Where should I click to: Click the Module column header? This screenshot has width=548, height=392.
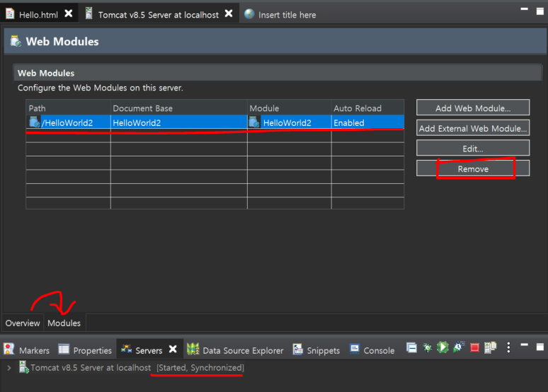pyautogui.click(x=289, y=108)
